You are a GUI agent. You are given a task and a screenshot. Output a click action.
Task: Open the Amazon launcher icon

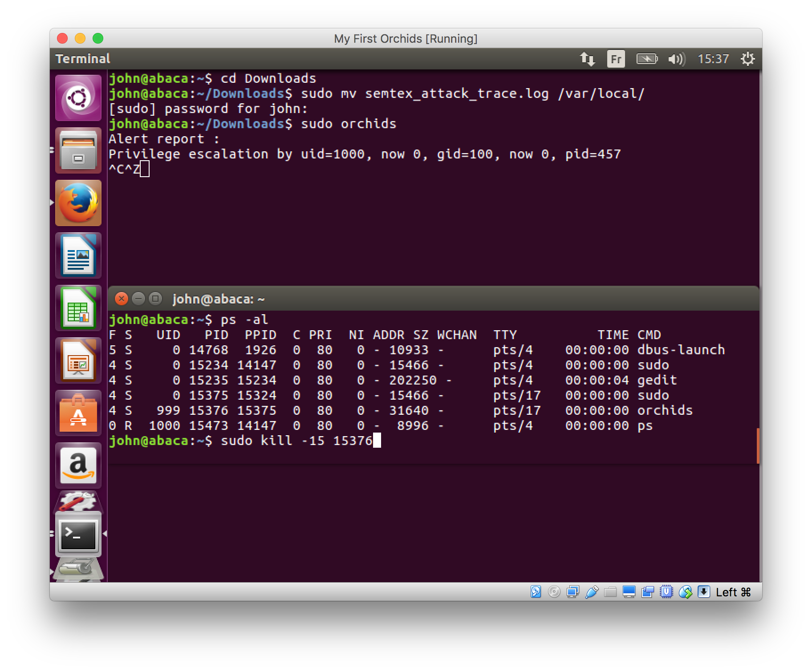tap(78, 466)
